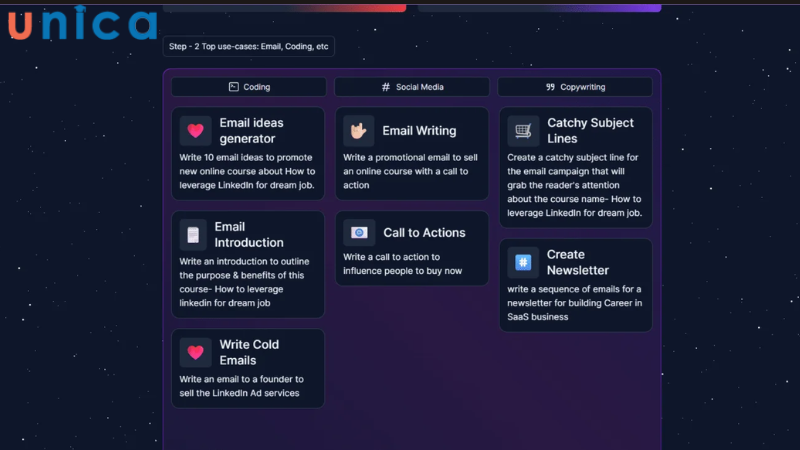Click the shopping cart icon on Catchy Subject Lines
This screenshot has width=800, height=450.
(x=523, y=131)
